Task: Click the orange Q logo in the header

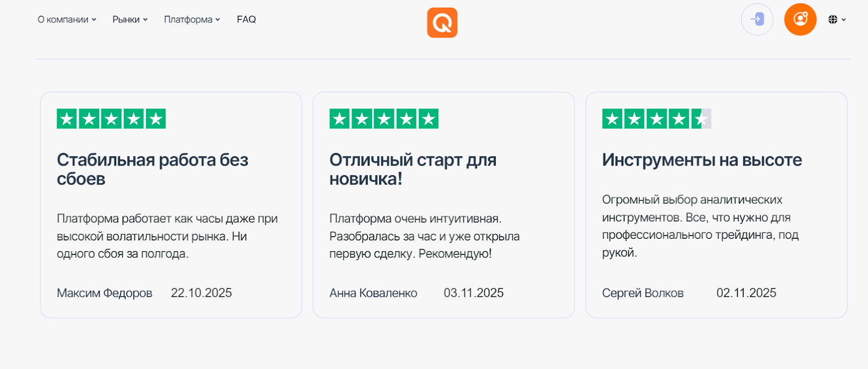Action: [x=442, y=22]
